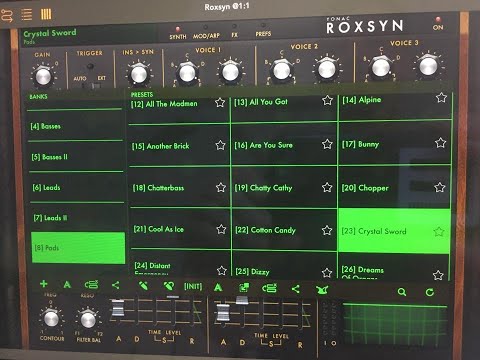Click the INS > SYN knob
Image resolution: width=480 pixels, height=360 pixels.
(138, 74)
